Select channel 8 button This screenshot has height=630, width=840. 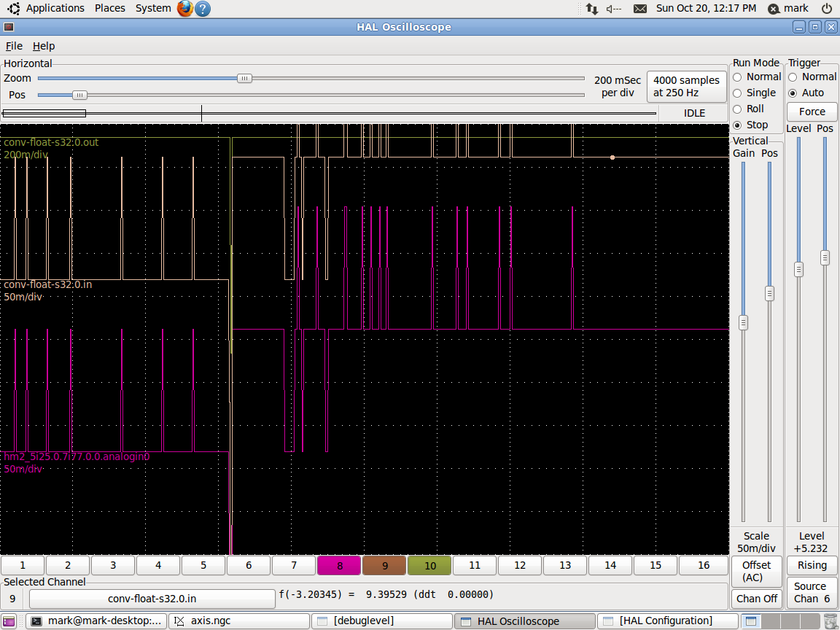click(339, 566)
